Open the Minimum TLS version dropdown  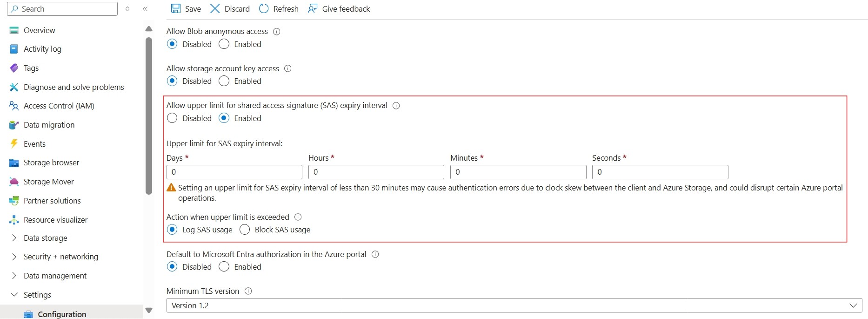pyautogui.click(x=514, y=305)
